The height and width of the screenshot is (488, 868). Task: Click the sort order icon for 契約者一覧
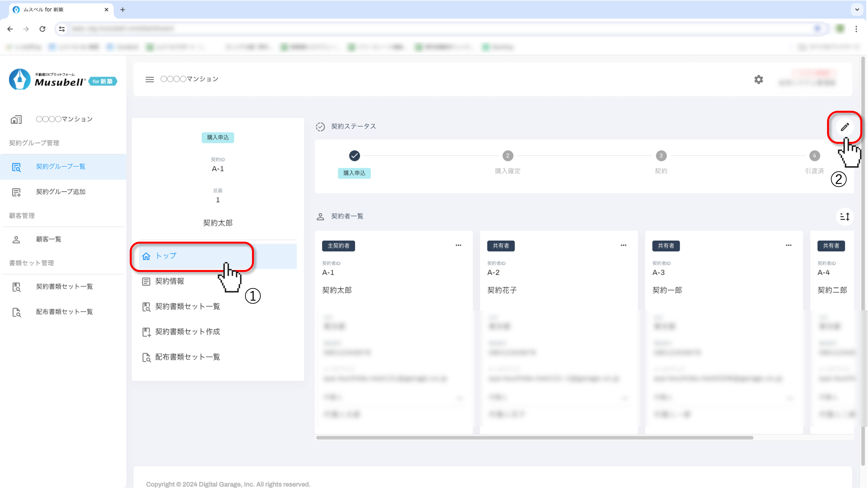point(844,217)
